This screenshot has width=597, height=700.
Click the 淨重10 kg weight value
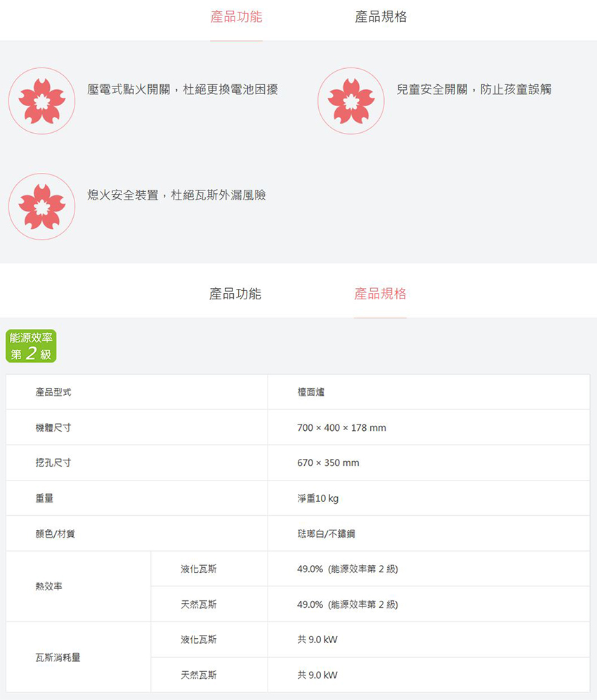tap(317, 498)
